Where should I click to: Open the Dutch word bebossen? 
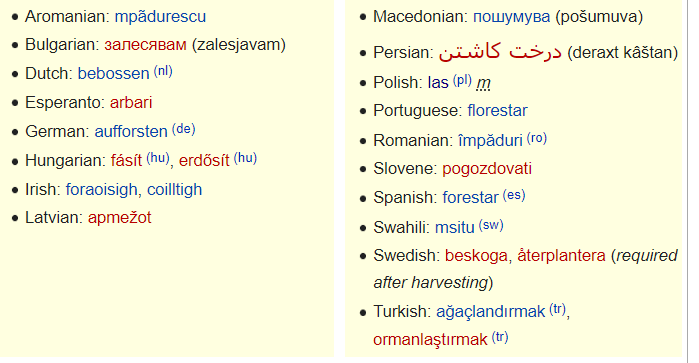tap(113, 73)
